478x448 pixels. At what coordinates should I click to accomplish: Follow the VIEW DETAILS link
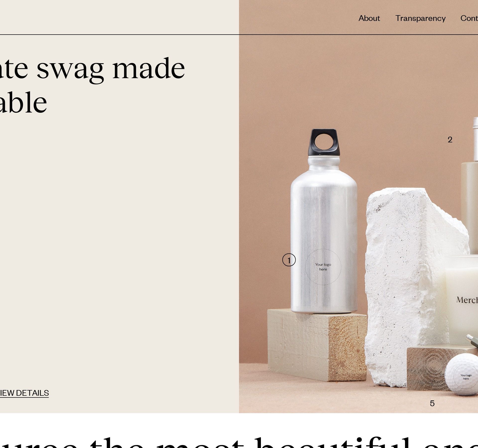(24, 393)
